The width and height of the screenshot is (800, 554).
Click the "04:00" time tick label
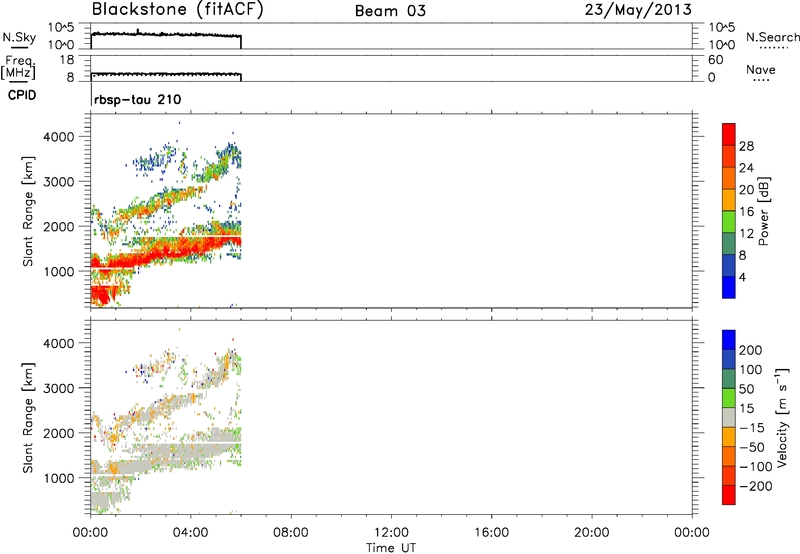point(191,533)
